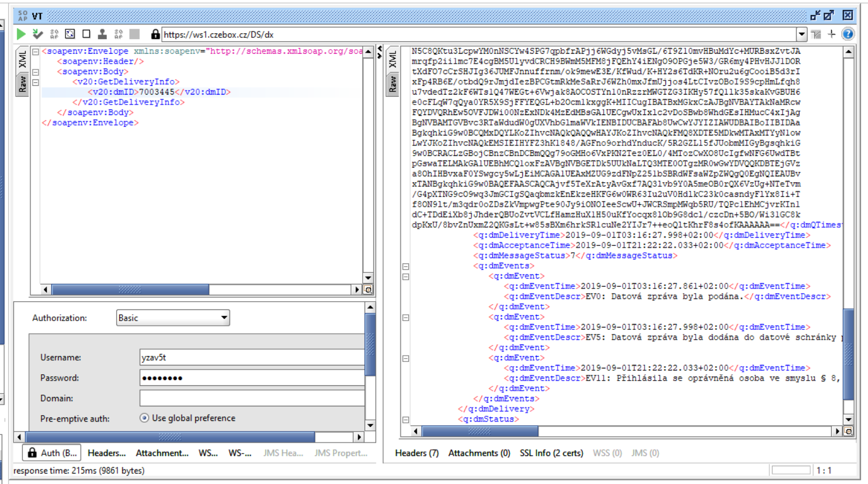Open the request Headers tab
The height and width of the screenshot is (484, 868).
point(106,453)
